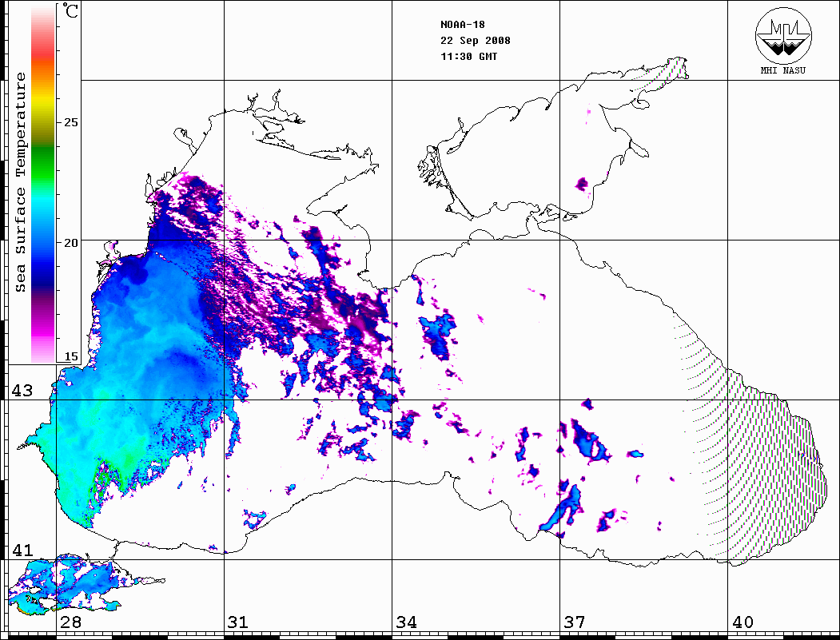
Task: Click longitude label '34'
Action: (x=406, y=622)
